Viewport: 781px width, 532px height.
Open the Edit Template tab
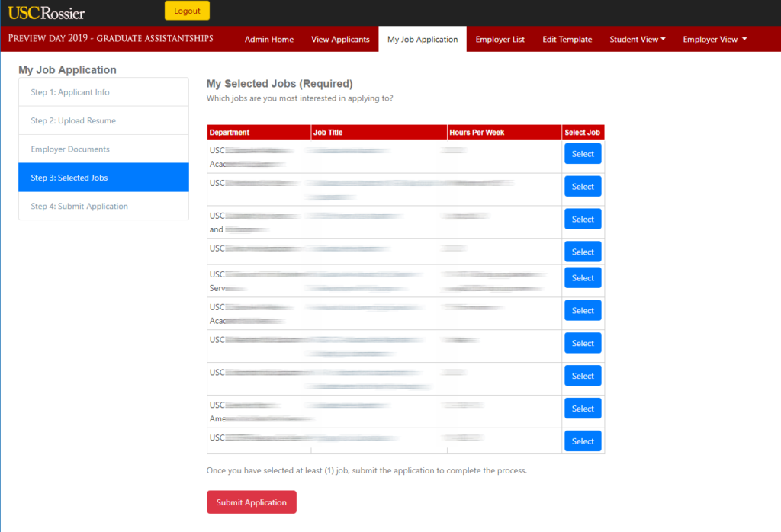(x=567, y=40)
